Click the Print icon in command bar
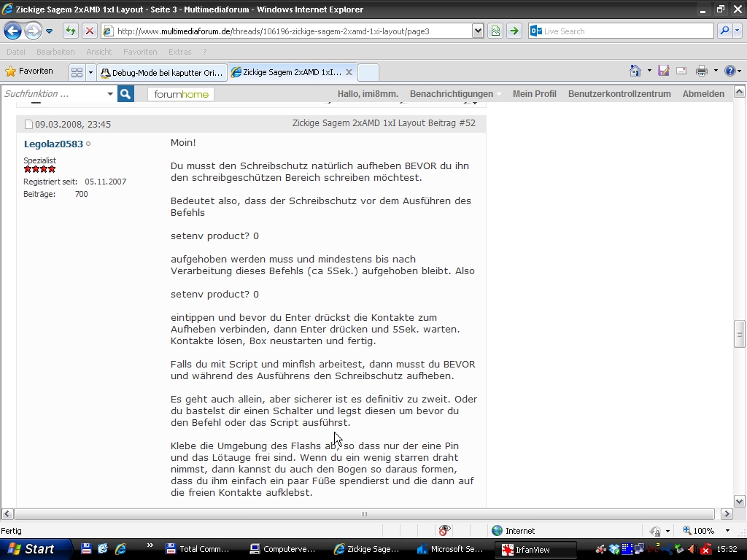747x560 pixels. (701, 71)
